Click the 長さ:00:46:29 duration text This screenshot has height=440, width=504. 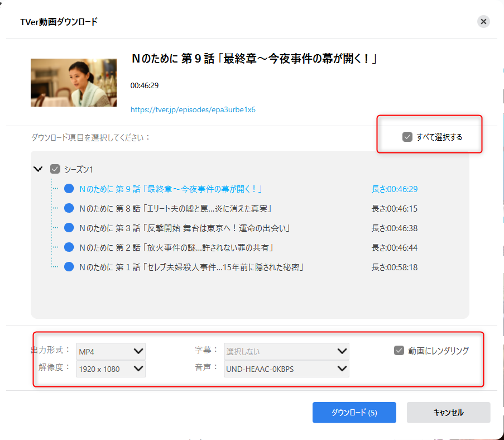[x=395, y=189]
